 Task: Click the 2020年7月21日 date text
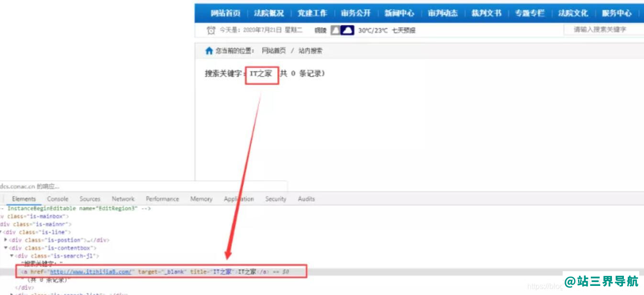coord(264,30)
